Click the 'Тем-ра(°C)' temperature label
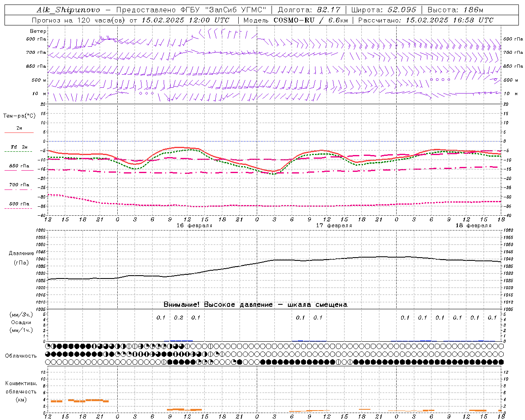 [x=19, y=116]
